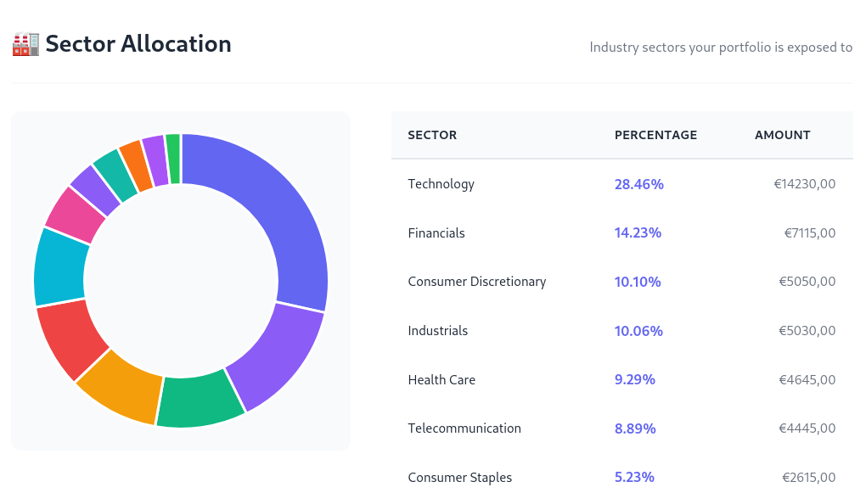Click the subtitle about industry sectors
866x504 pixels.
[x=720, y=48]
